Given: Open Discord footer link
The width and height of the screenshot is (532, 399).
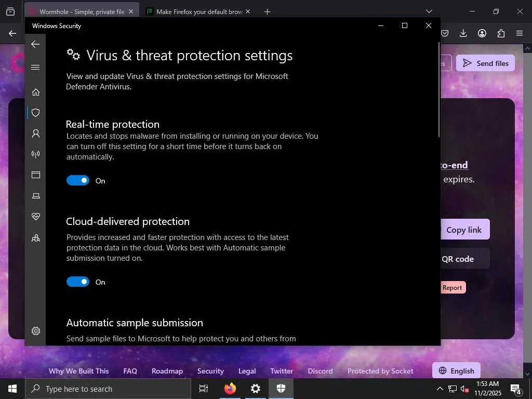Looking at the screenshot, I should click(320, 371).
